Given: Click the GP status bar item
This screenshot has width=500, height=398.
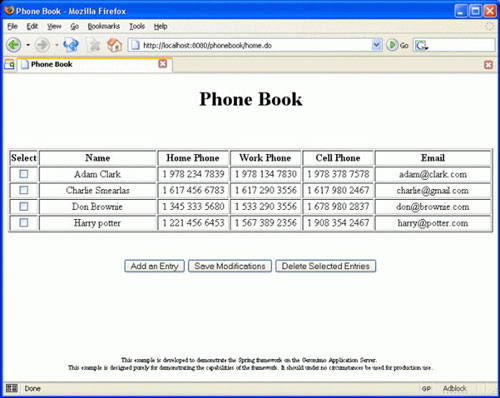Looking at the screenshot, I should pos(426,388).
